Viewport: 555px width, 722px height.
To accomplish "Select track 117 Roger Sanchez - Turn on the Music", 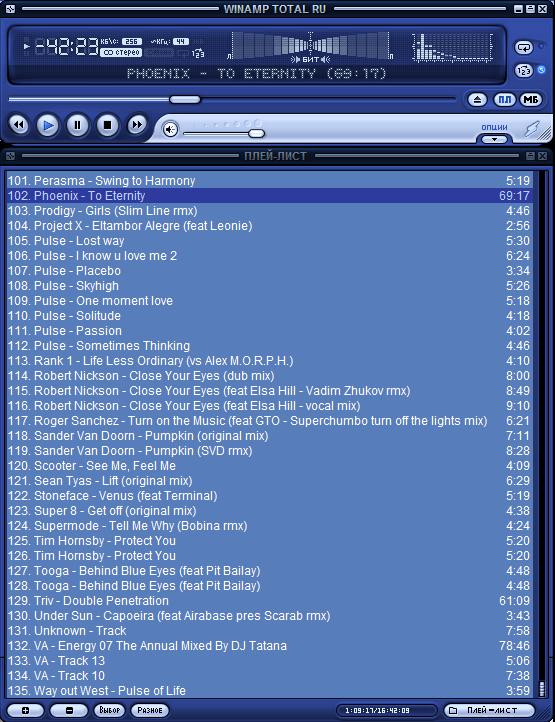I will (x=269, y=420).
